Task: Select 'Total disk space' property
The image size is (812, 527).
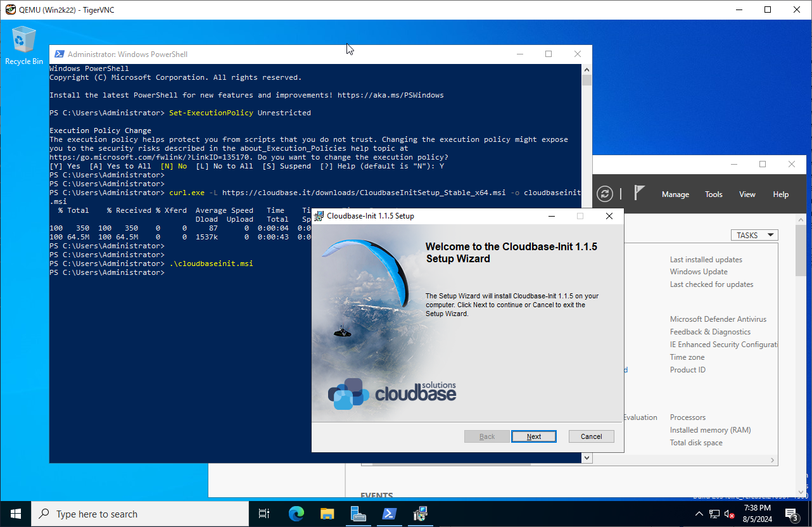Action: 696,443
